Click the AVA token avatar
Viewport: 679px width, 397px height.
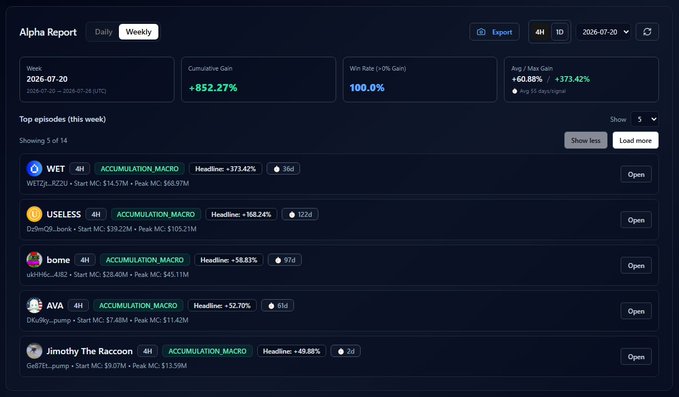click(x=34, y=305)
